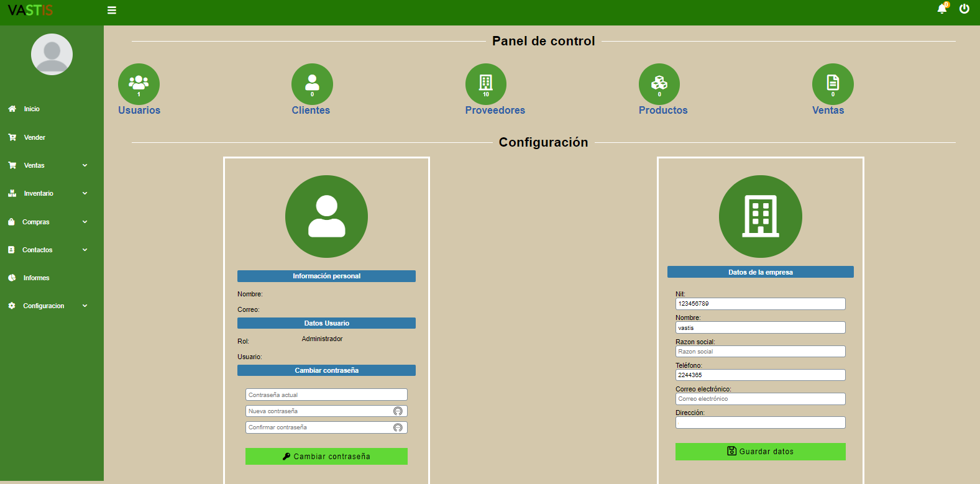Open the Configuracion sidebar menu item
Viewport: 980px width, 484px height.
click(44, 306)
